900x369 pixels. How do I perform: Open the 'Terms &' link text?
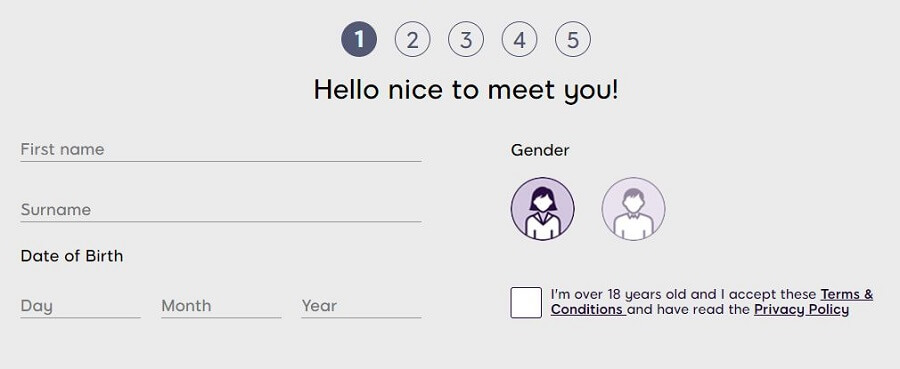point(847,294)
